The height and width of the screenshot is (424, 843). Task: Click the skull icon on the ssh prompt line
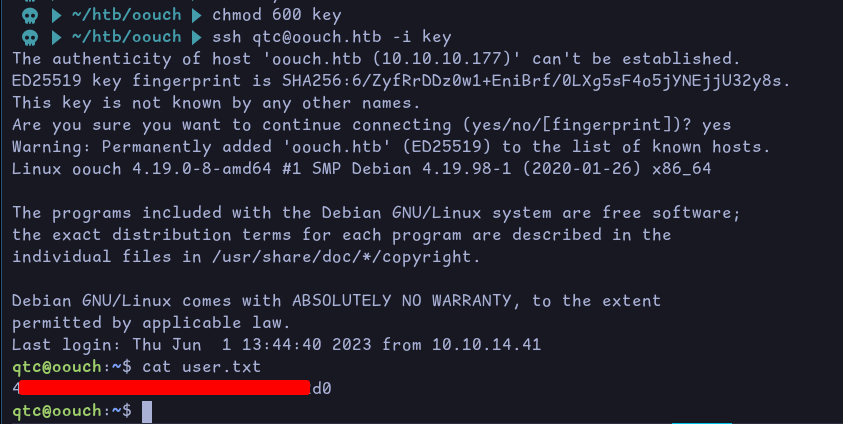[x=28, y=37]
